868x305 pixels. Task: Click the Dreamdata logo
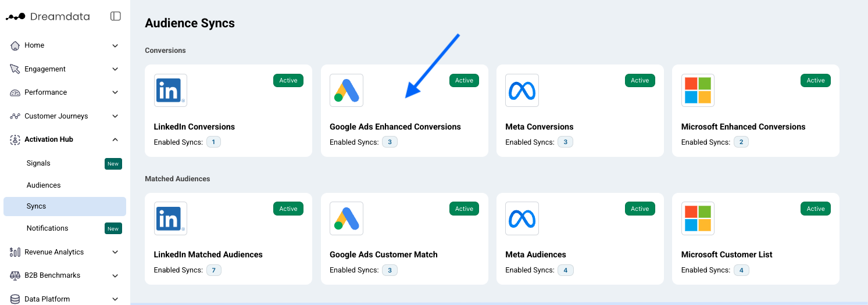[48, 16]
